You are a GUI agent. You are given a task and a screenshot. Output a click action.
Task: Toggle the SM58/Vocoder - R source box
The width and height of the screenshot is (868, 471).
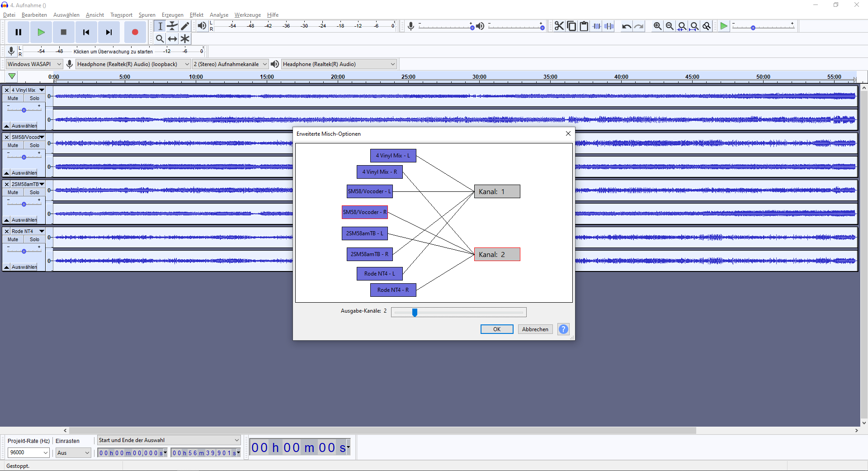(x=365, y=212)
